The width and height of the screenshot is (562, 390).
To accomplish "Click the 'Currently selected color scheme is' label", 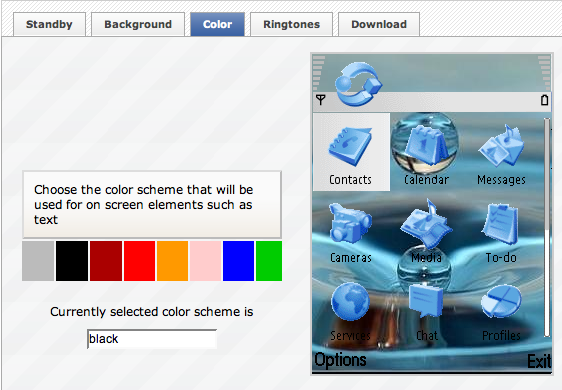I will [152, 312].
